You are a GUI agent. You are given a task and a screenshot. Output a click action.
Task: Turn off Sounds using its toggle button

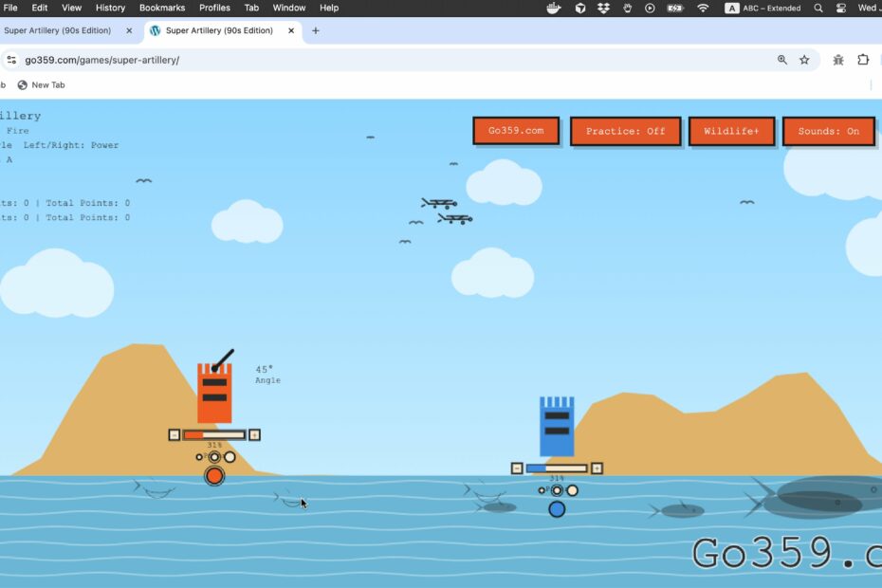coord(829,131)
